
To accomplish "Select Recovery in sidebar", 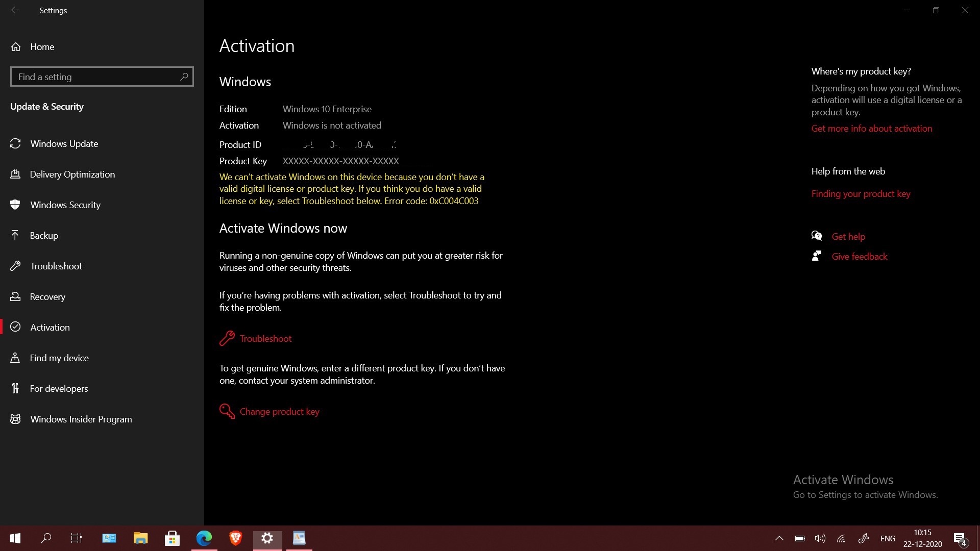I will [x=47, y=296].
